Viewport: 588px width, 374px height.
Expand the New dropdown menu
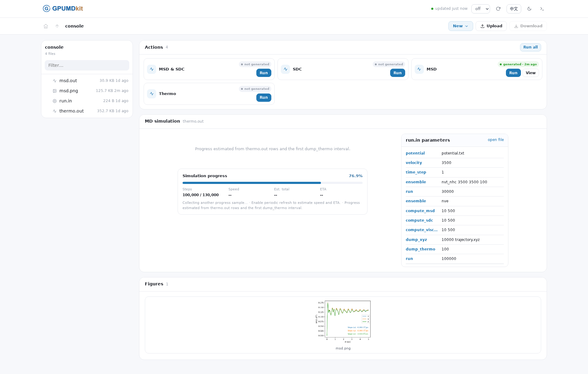click(x=461, y=26)
